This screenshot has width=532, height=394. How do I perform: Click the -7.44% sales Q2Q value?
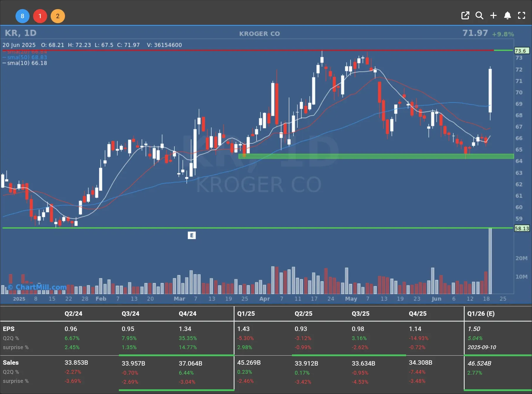coord(417,372)
